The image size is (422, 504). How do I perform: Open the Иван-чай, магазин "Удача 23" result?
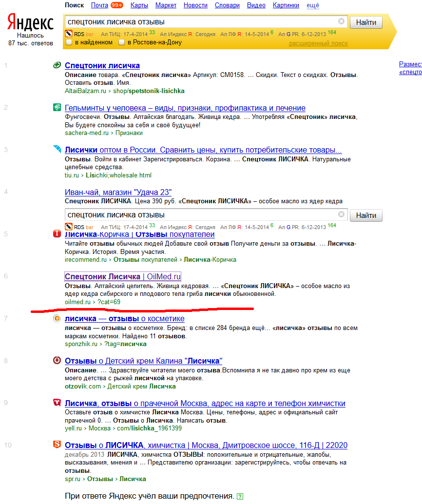118,192
